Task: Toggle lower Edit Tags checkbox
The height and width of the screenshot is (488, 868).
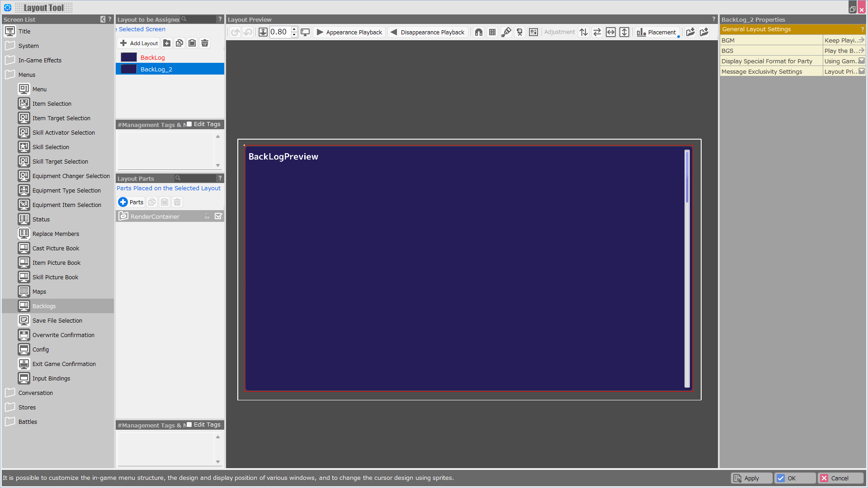Action: [x=189, y=424]
